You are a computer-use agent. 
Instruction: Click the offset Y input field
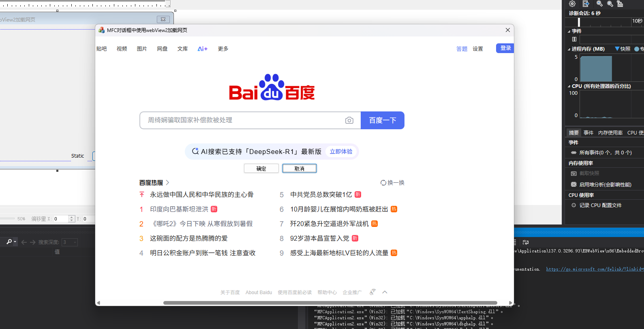(x=88, y=219)
